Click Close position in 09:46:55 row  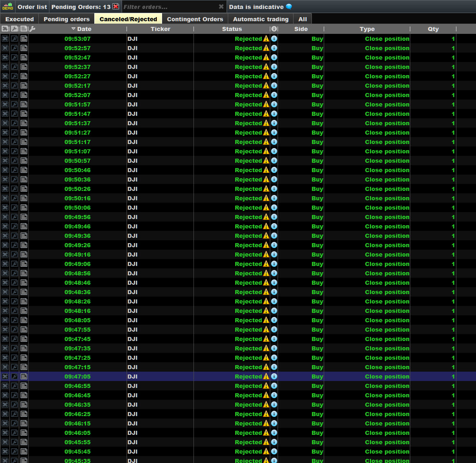(387, 386)
